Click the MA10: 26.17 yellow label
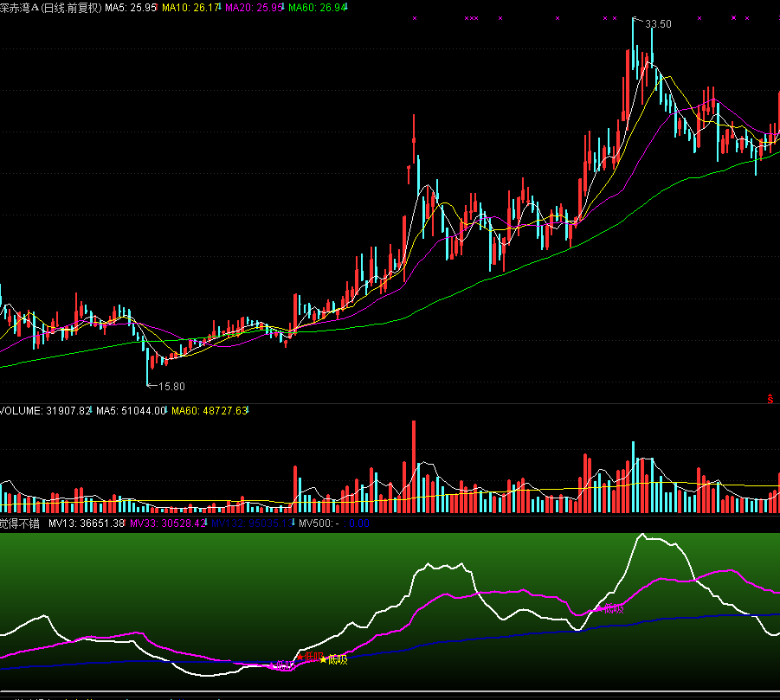Screen dimensions: 780x700 191,8
